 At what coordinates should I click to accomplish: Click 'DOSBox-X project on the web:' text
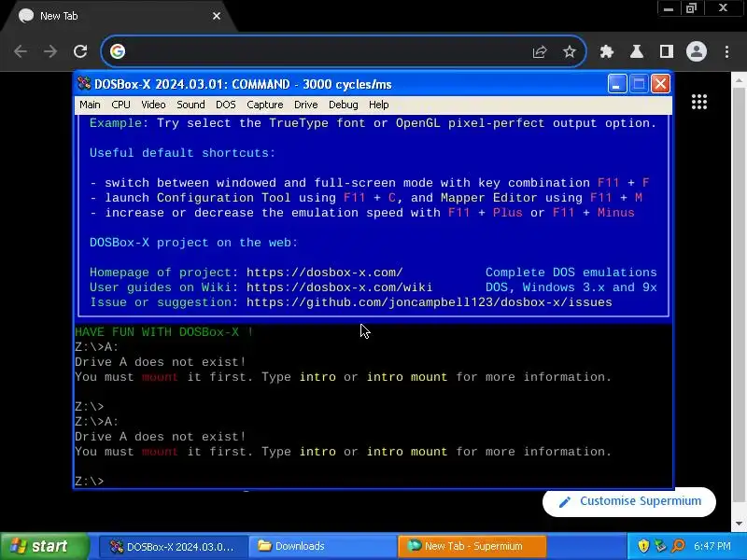193,243
